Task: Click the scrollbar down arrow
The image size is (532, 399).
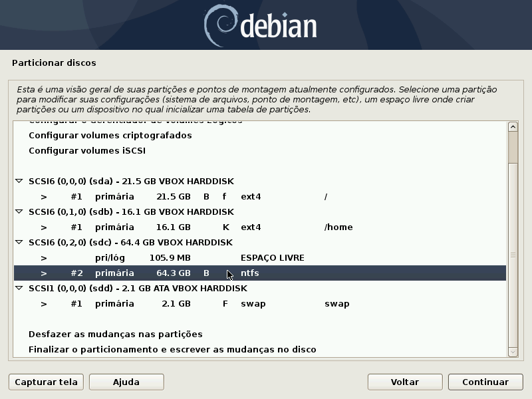Action: 513,352
